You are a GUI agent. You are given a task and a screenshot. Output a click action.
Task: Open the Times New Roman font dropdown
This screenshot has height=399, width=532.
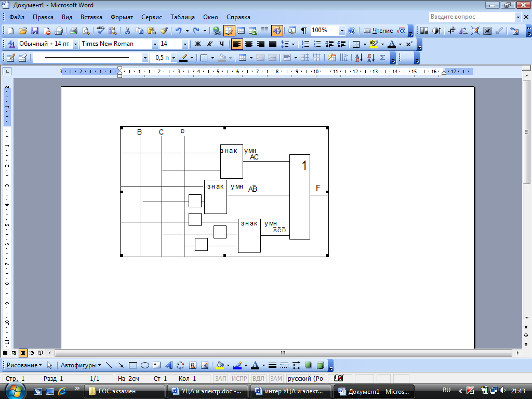[x=155, y=44]
